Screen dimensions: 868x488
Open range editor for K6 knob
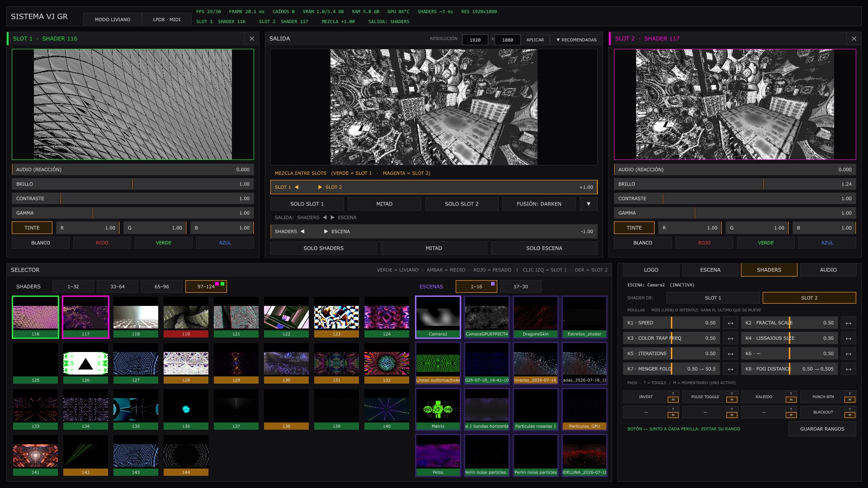pyautogui.click(x=848, y=354)
